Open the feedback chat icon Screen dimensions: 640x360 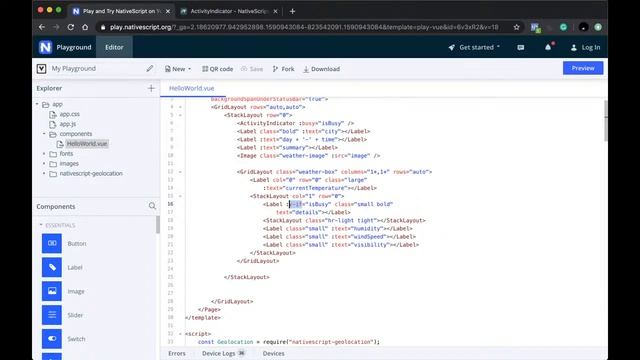coord(521,47)
